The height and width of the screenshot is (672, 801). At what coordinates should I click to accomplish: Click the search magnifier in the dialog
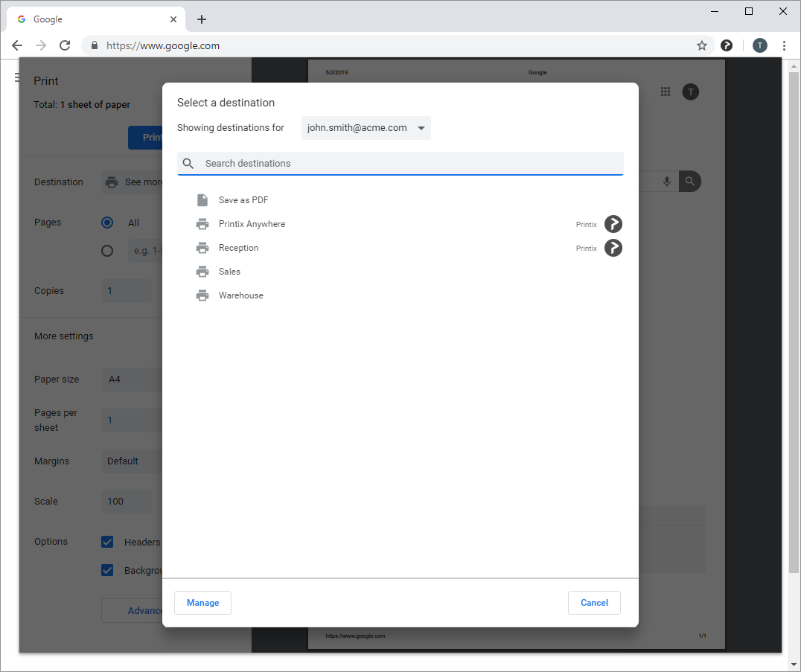(188, 163)
